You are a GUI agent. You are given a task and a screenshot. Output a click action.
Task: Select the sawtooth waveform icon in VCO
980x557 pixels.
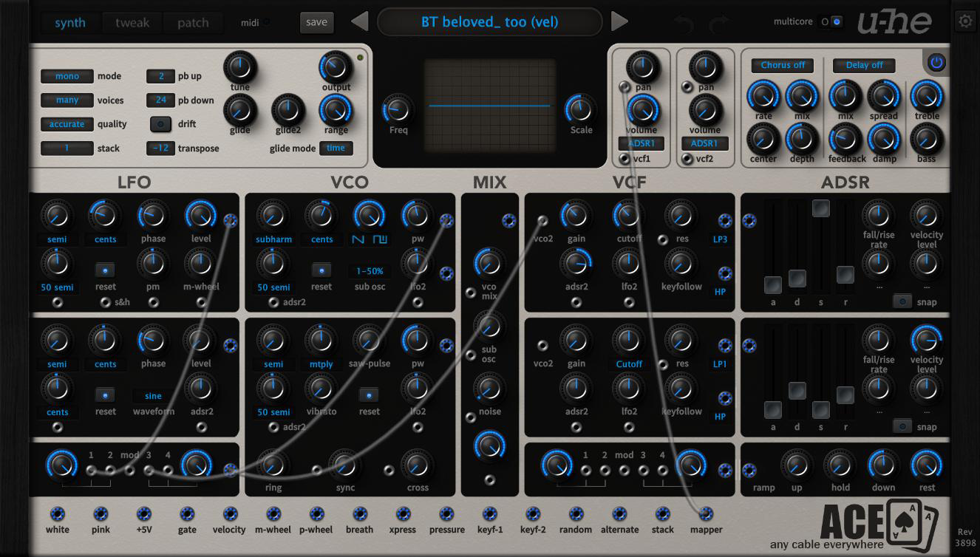coord(359,239)
